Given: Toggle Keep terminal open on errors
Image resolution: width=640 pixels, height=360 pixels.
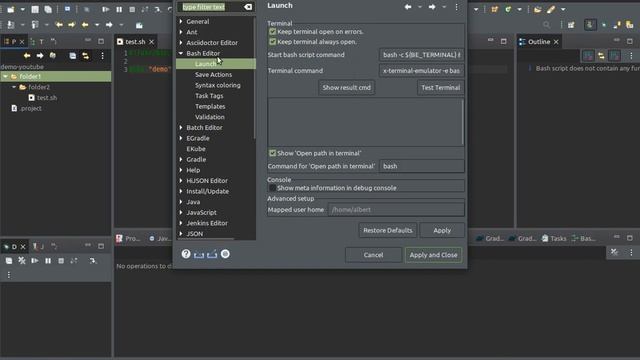Looking at the screenshot, I should (272, 31).
